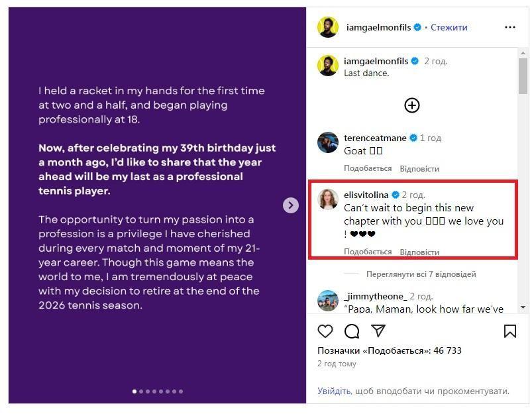Open iamgaelmonfils avatar in the post header

(x=327, y=27)
